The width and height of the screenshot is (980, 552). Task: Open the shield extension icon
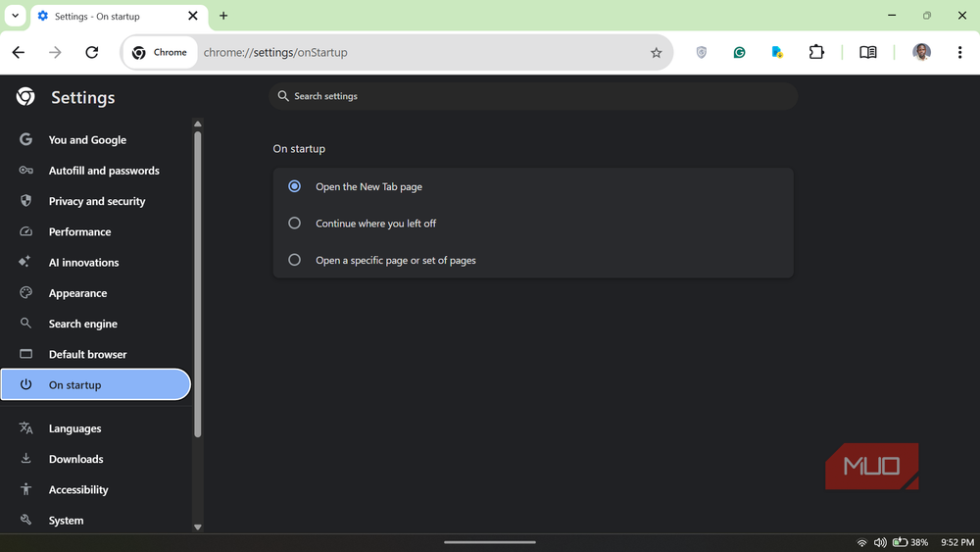tap(702, 53)
